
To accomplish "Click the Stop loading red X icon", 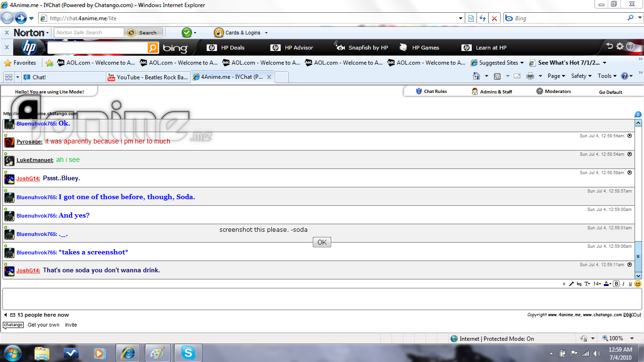I will [494, 18].
